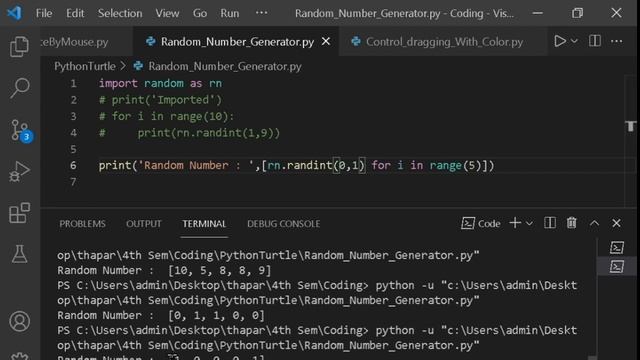Open the Go menu
Image resolution: width=640 pixels, height=360 pixels.
(200, 13)
